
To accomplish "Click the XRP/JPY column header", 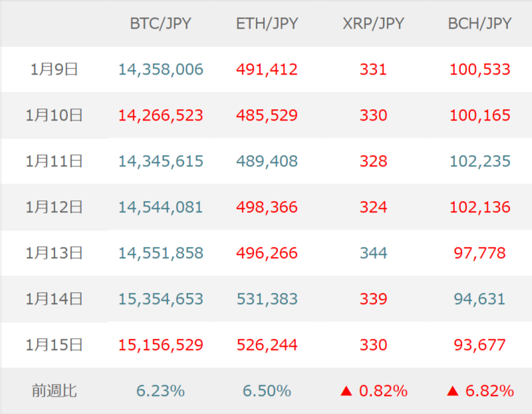I will tap(373, 24).
